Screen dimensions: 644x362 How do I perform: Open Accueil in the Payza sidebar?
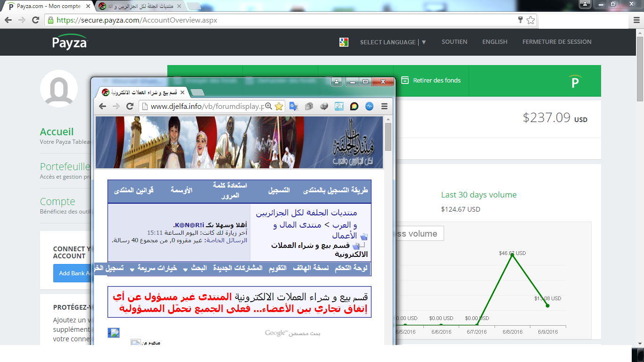click(57, 132)
